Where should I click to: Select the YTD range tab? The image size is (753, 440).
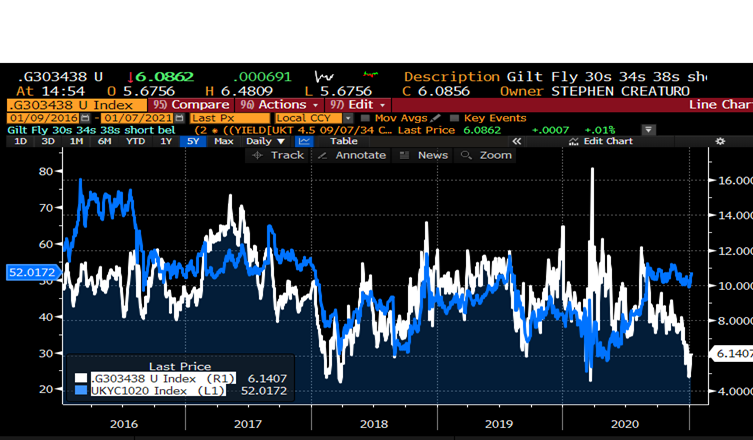coord(135,141)
